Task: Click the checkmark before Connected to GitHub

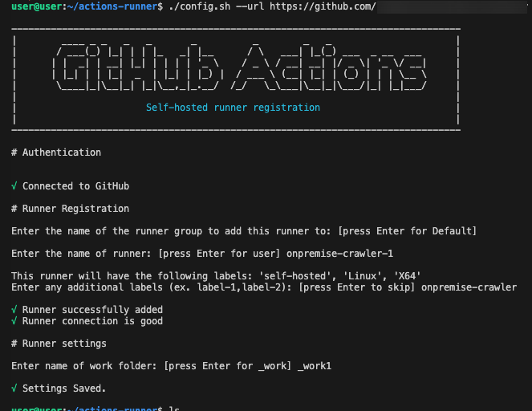Action: coord(15,186)
